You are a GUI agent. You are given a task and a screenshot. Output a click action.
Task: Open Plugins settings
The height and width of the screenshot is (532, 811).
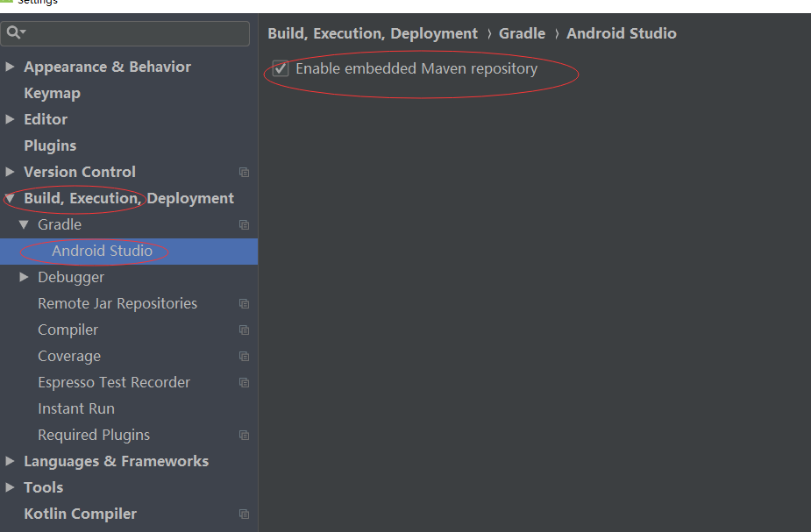tap(50, 145)
